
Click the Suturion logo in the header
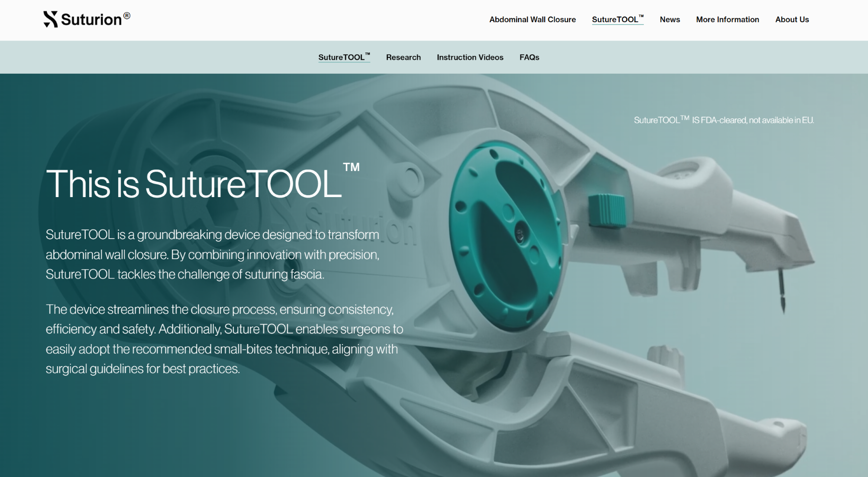(x=87, y=19)
